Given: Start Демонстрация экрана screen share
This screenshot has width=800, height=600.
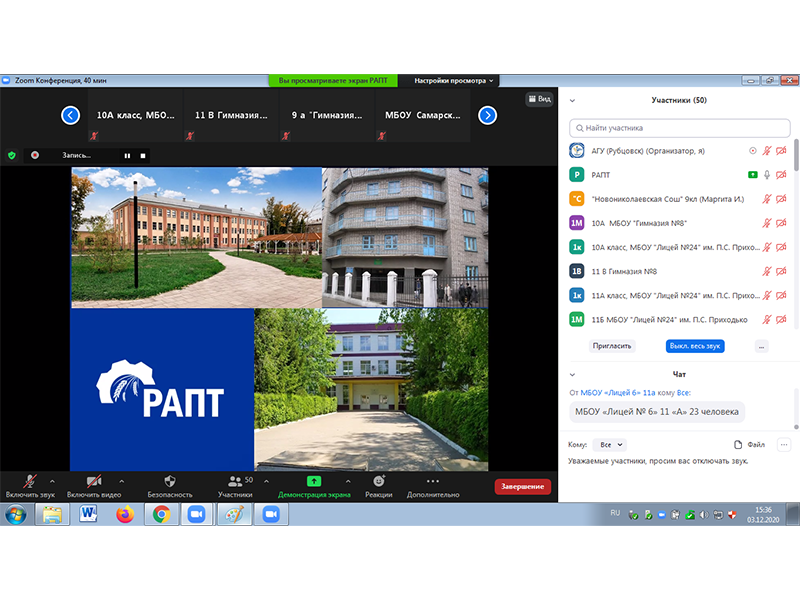Looking at the screenshot, I should [314, 486].
